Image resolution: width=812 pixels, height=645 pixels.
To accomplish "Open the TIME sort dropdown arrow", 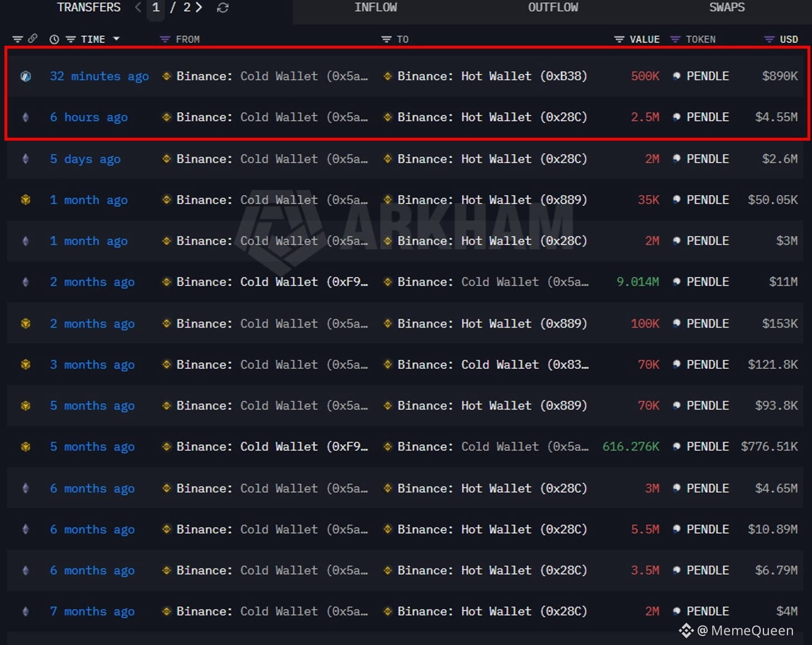I will (116, 39).
